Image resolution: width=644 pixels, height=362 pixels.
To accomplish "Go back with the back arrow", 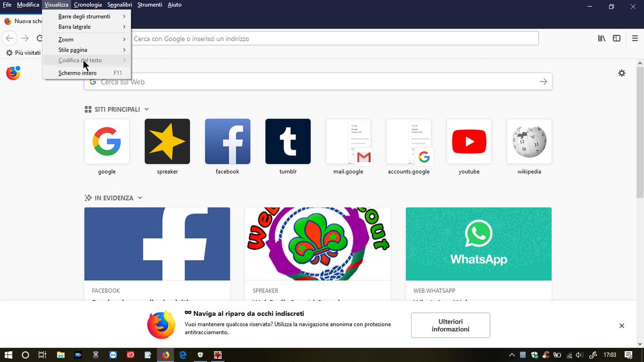I will tap(9, 39).
